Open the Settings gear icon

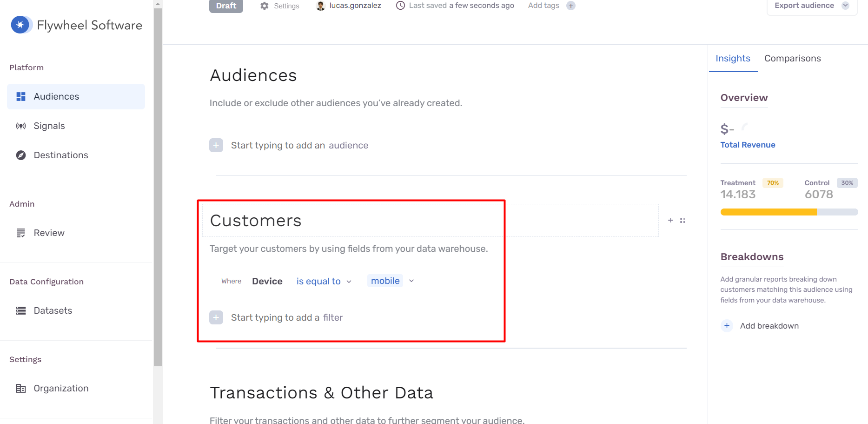tap(265, 6)
